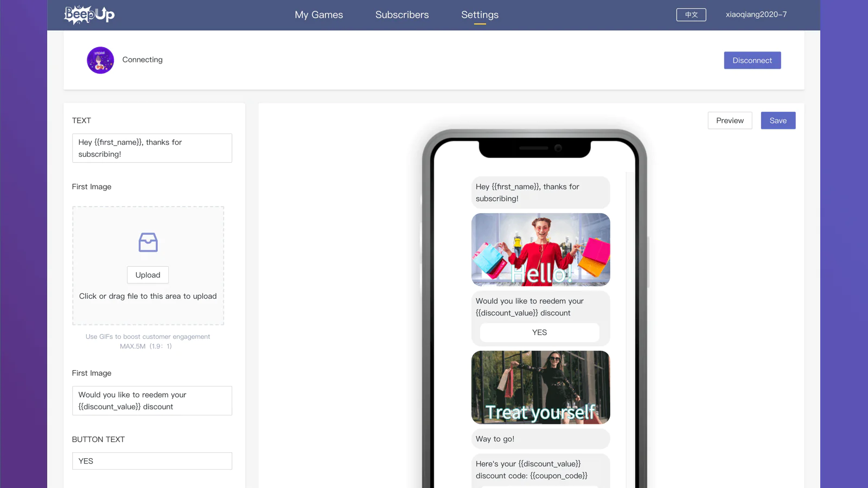Viewport: 868px width, 488px height.
Task: Switch language with the 中文 button
Action: coord(691,15)
